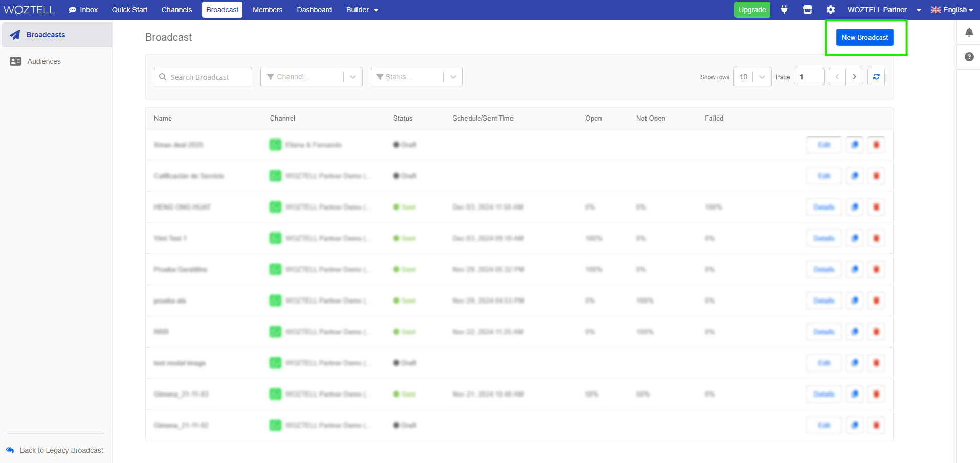Open the Inbox chat icon link
Image resolution: width=980 pixels, height=463 pixels.
click(x=83, y=10)
